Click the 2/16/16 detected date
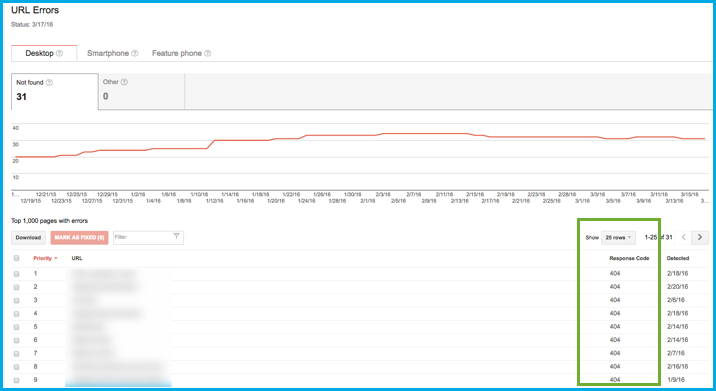The width and height of the screenshot is (716, 391). [677, 366]
